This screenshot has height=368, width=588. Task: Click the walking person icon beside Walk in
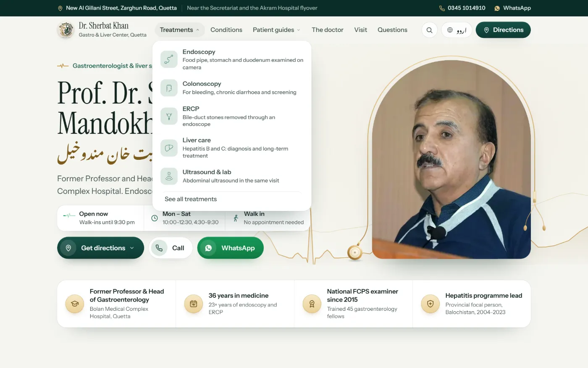[236, 218]
